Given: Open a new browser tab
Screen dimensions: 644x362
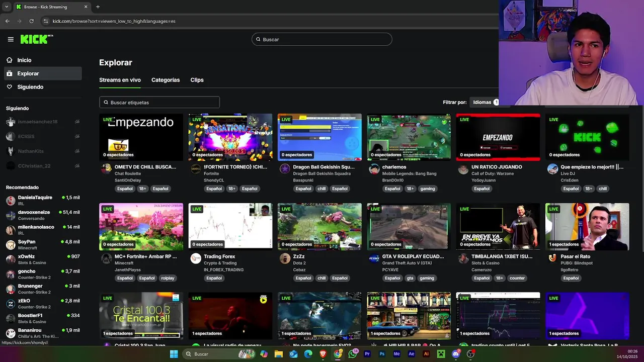Looking at the screenshot, I should point(98,7).
